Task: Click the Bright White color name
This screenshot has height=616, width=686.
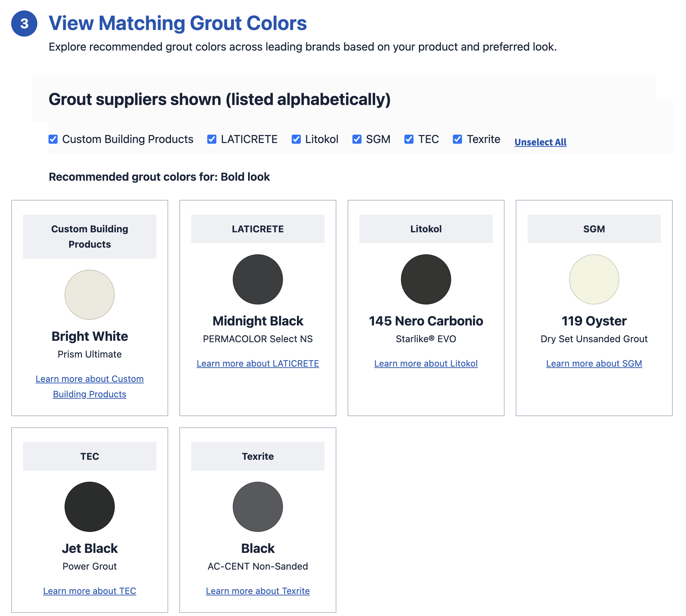Action: [90, 336]
